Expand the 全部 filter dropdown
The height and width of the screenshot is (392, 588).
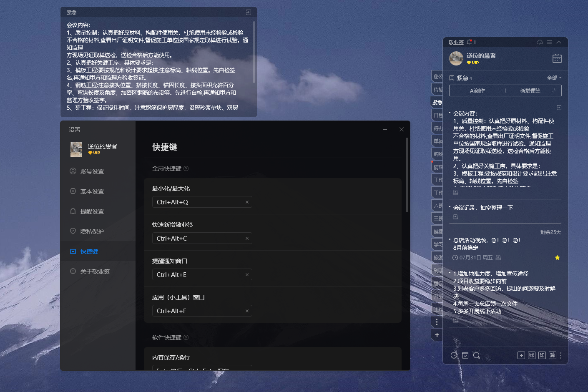click(x=554, y=78)
